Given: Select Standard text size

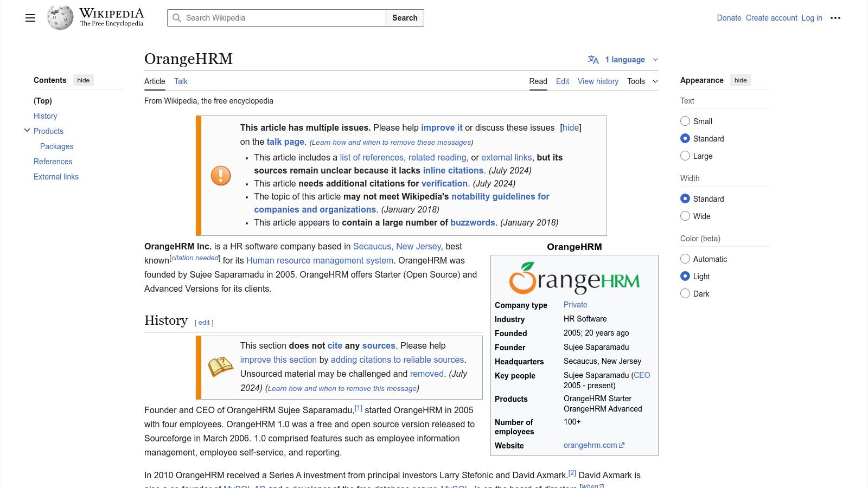Looking at the screenshot, I should (x=685, y=138).
